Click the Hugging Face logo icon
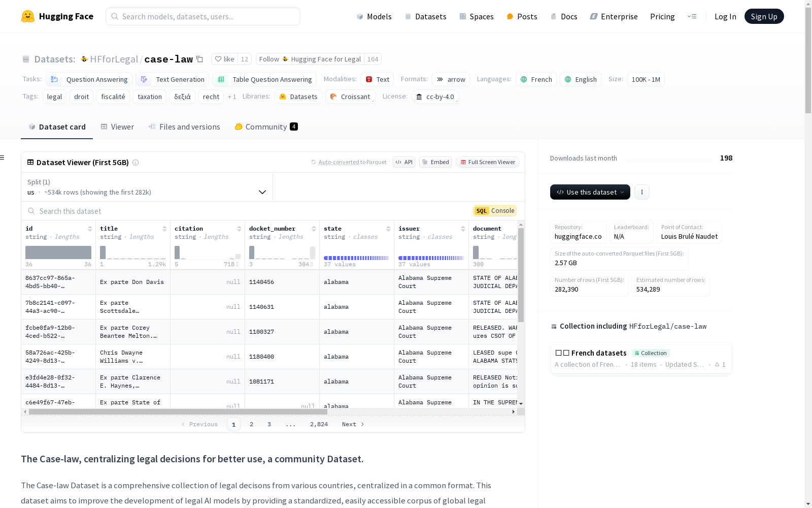Viewport: 812px width, 508px height. (28, 16)
